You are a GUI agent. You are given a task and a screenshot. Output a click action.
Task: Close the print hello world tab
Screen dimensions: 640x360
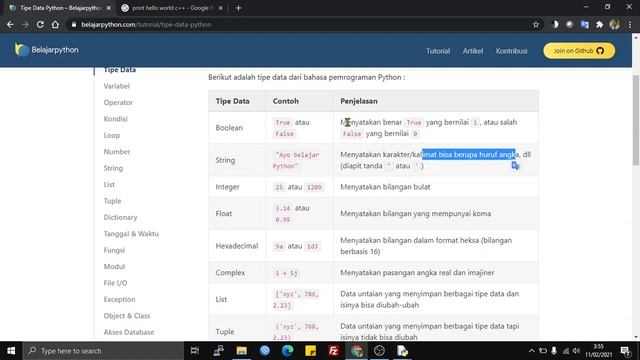(x=220, y=8)
